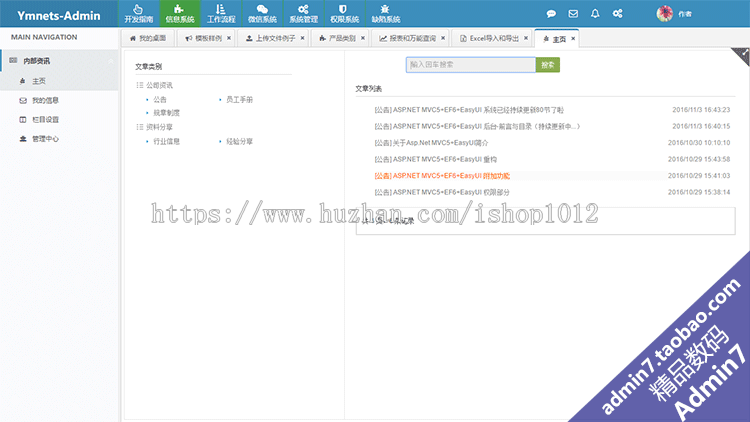Open the 系统管理 system management module
The image size is (750, 422).
pos(303,13)
